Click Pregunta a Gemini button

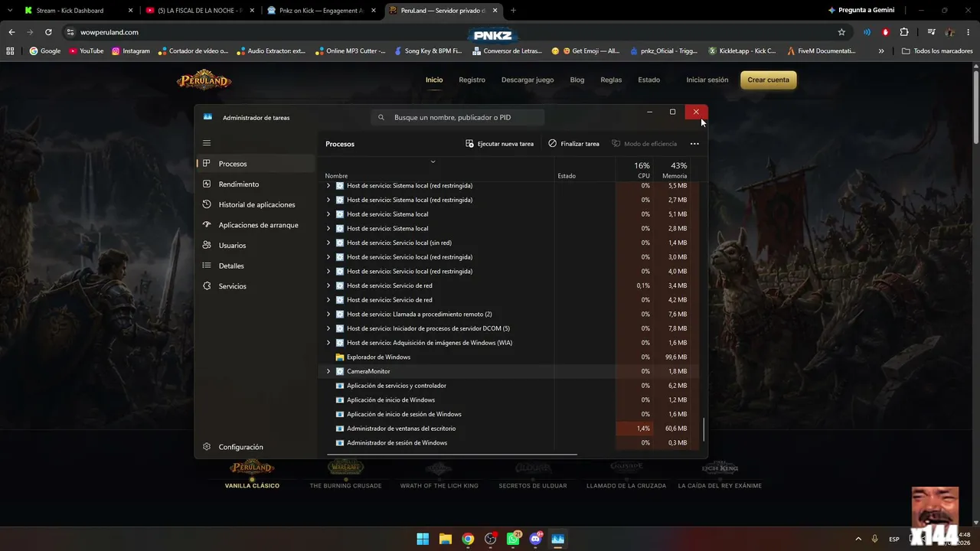tap(861, 11)
